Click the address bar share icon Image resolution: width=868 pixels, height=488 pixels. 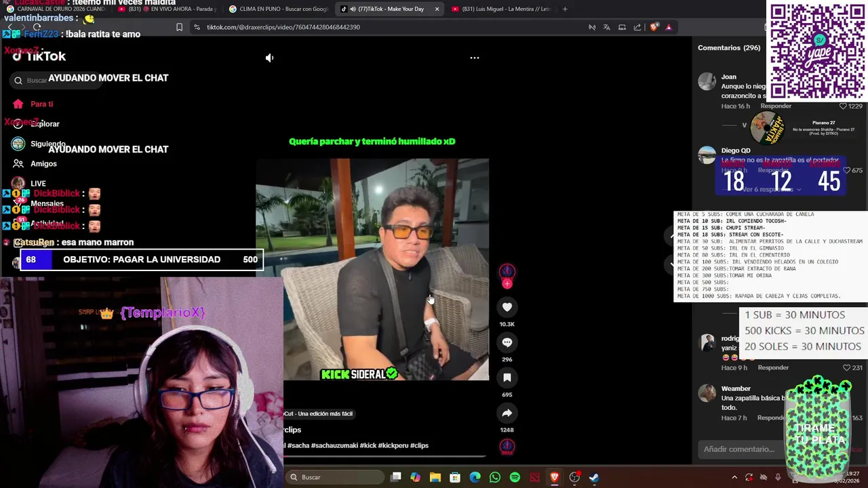637,27
